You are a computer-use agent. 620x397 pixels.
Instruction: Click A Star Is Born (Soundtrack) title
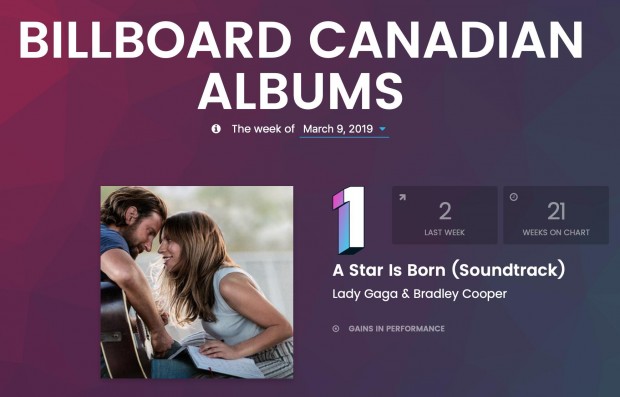coord(449,270)
